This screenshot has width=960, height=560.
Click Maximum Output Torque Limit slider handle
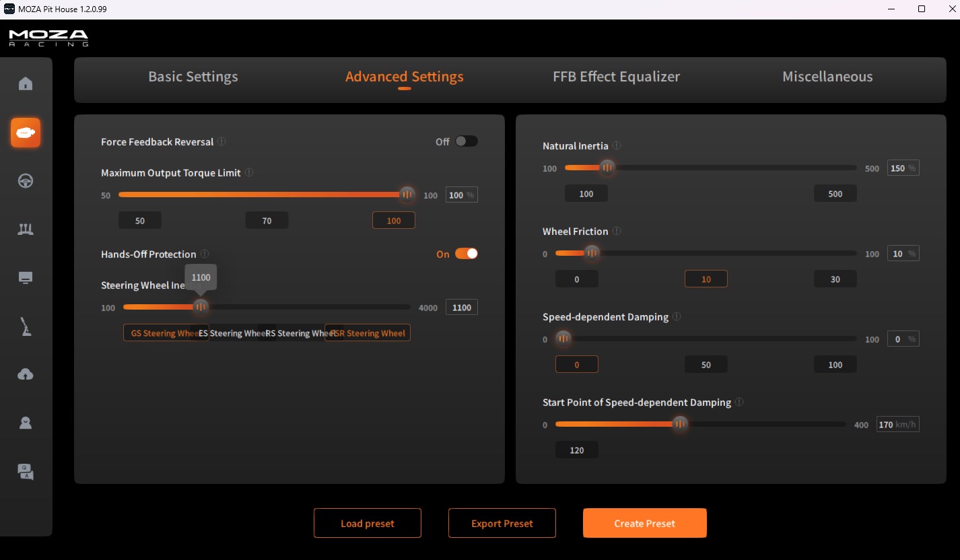407,195
